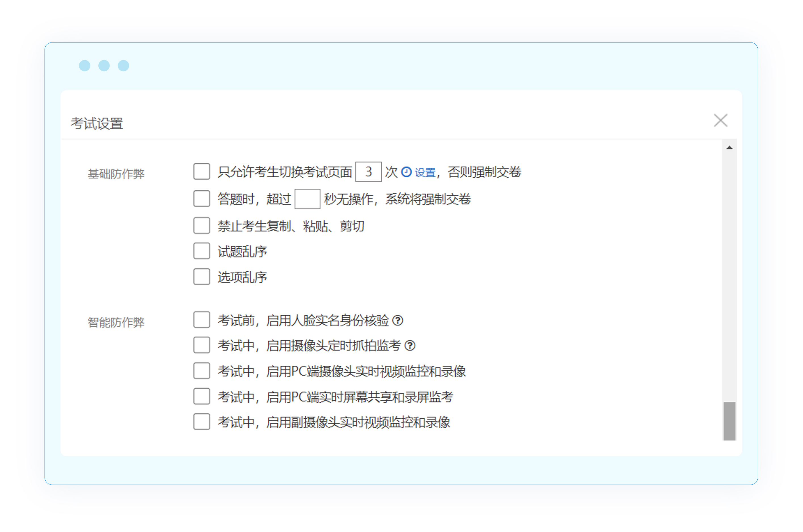Click the gray scrollbar thumb

[x=729, y=421]
